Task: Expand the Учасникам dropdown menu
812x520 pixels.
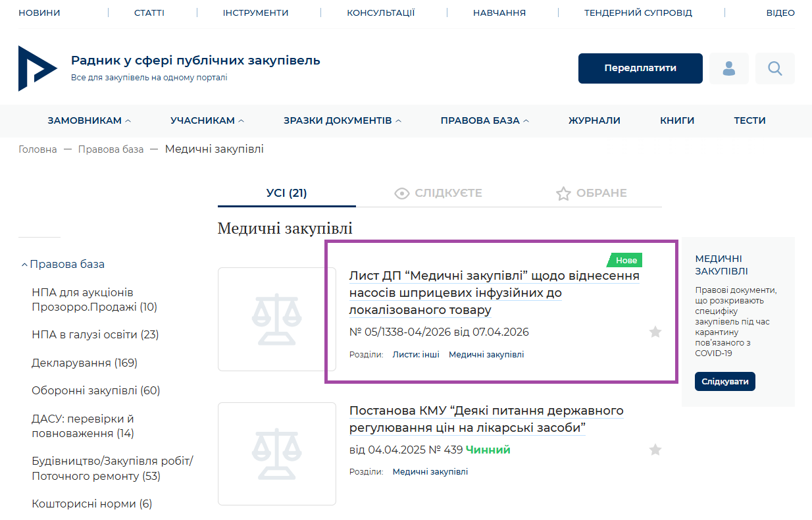Action: [207, 120]
